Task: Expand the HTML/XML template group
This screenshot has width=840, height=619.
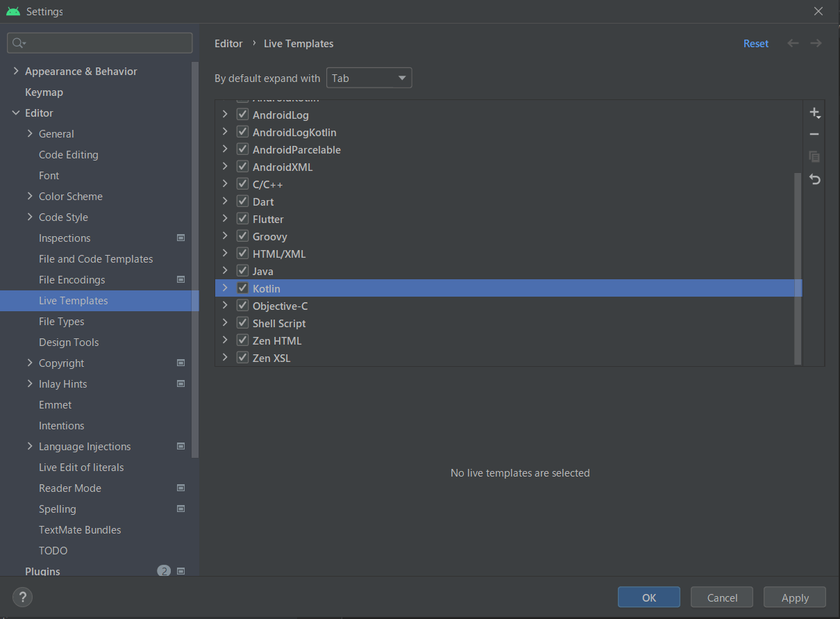Action: pos(224,253)
